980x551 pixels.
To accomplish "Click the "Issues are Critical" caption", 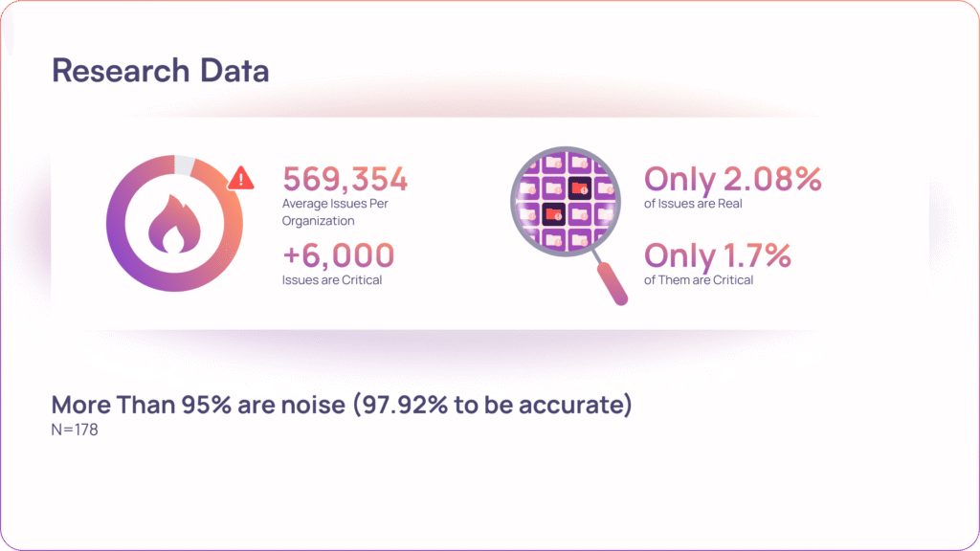I will (332, 280).
